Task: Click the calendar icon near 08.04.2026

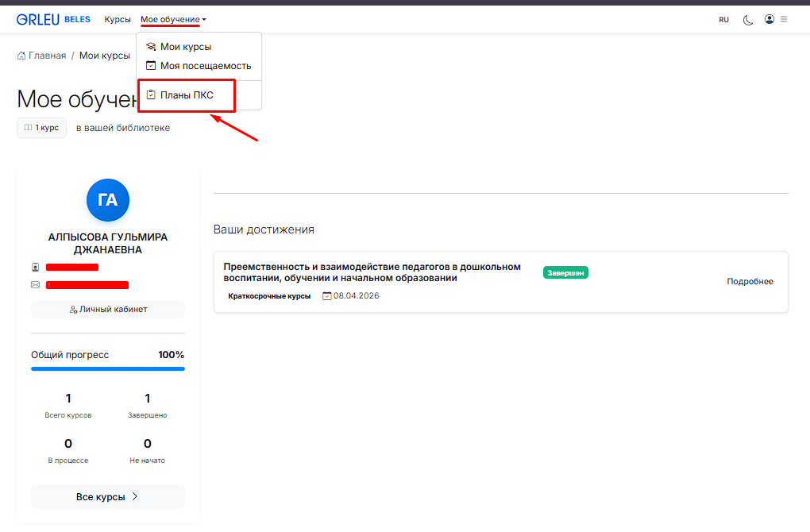Action: (327, 296)
